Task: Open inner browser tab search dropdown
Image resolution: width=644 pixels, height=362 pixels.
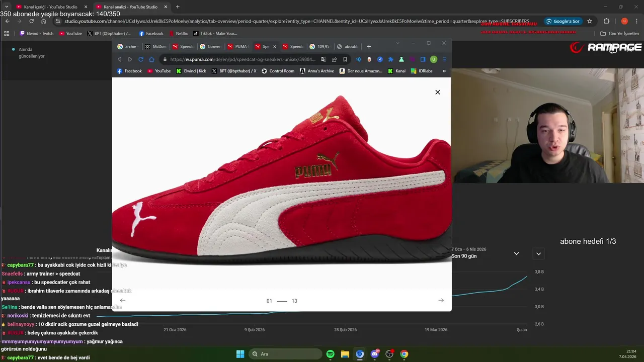Action: pyautogui.click(x=397, y=43)
